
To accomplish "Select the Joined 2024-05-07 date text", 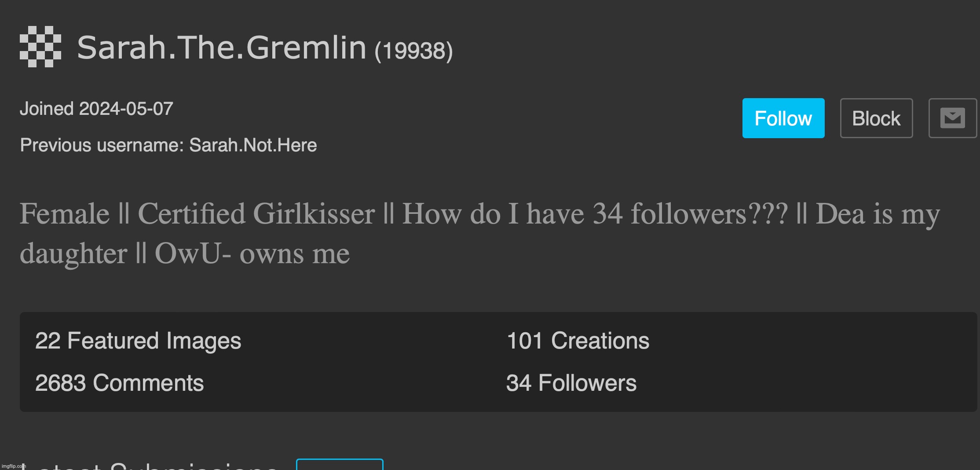I will [96, 109].
